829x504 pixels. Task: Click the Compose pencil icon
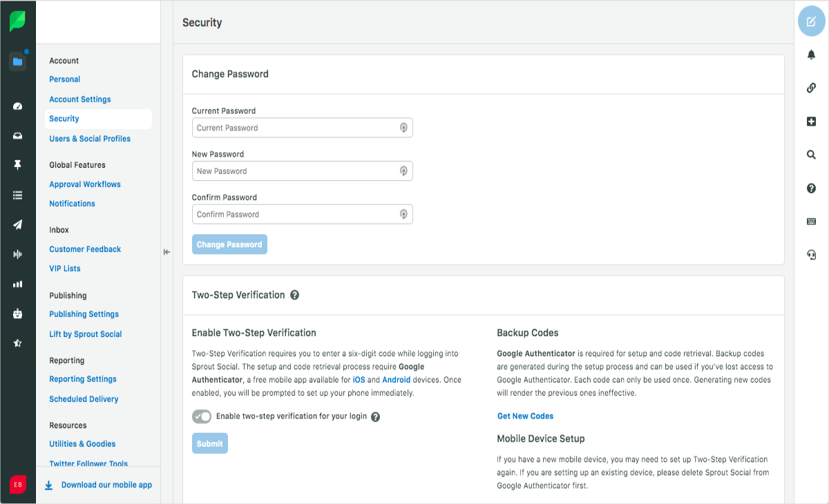812,21
